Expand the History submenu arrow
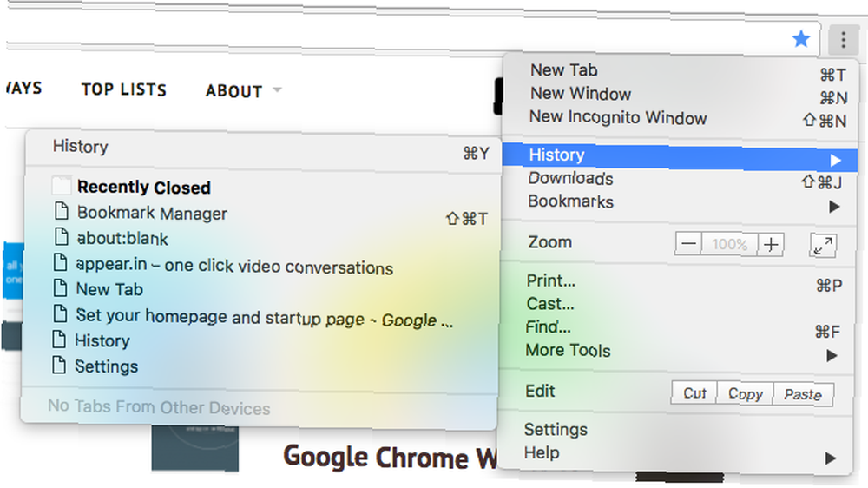Screen dimensions: 868x488 [836, 161]
